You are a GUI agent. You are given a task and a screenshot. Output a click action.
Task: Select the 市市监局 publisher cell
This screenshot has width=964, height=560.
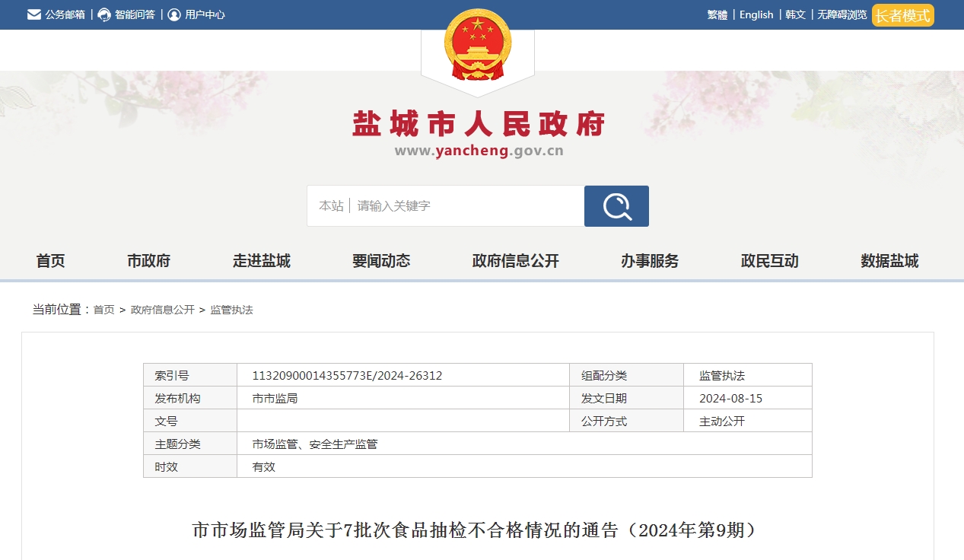[x=403, y=398]
